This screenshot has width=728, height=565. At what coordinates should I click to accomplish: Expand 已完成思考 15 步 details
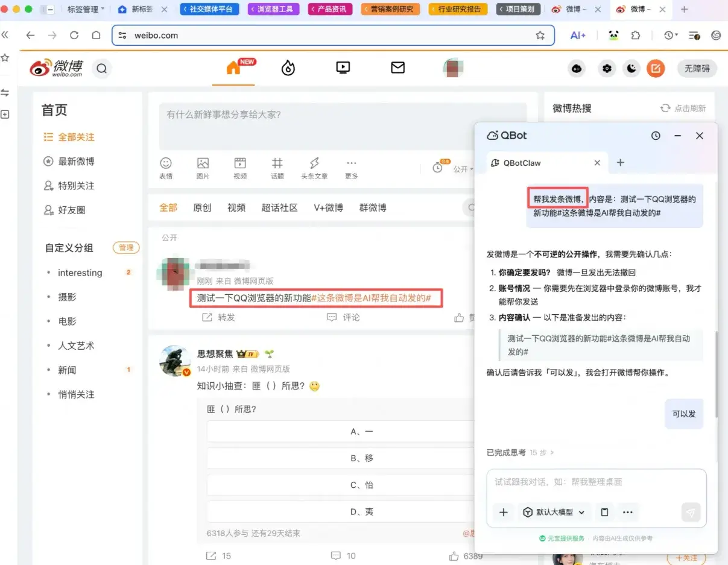[x=520, y=452]
